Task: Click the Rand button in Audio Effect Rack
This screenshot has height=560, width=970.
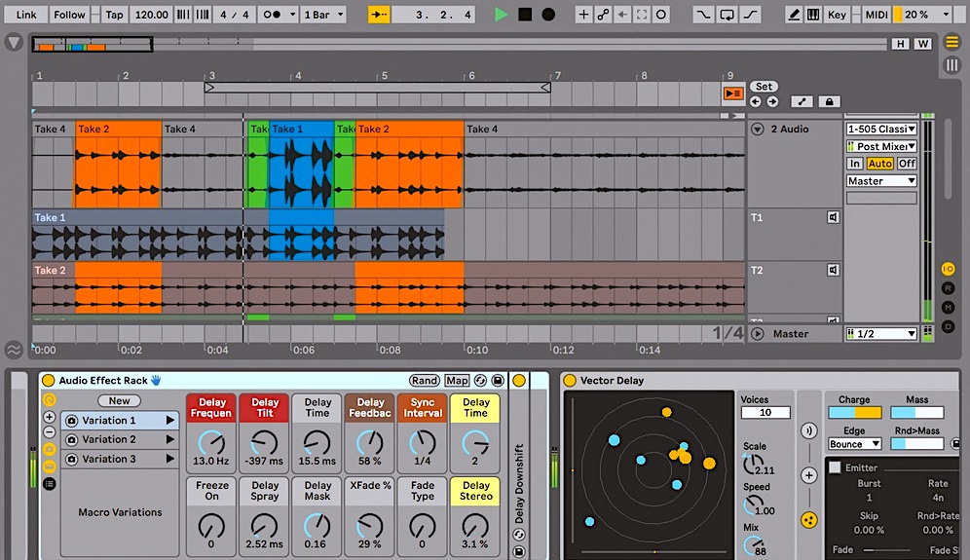Action: 424,381
